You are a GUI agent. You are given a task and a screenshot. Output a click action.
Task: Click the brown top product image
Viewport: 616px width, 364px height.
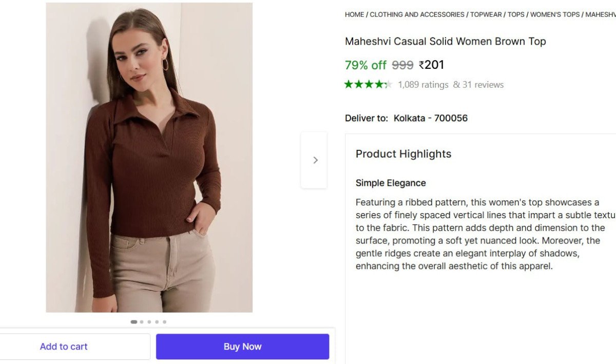click(149, 157)
